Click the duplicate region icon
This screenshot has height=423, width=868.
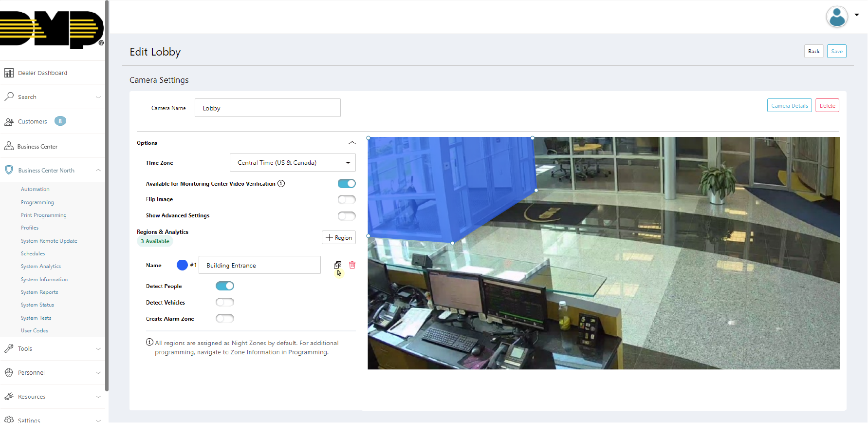(x=337, y=265)
